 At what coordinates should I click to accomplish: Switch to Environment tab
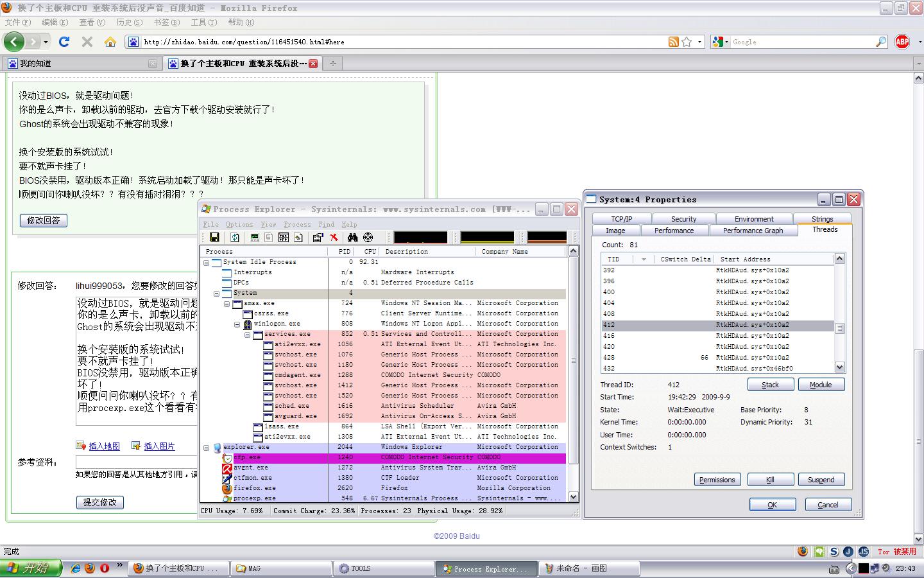coord(754,219)
